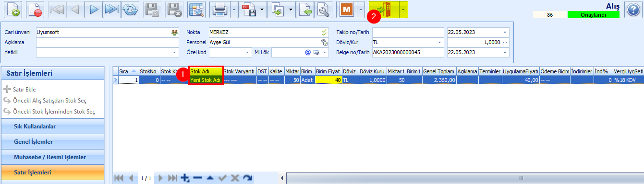644x184 pixels.
Task: Open the exchange rate 1,0000 ellipsis button
Action: 505,42
